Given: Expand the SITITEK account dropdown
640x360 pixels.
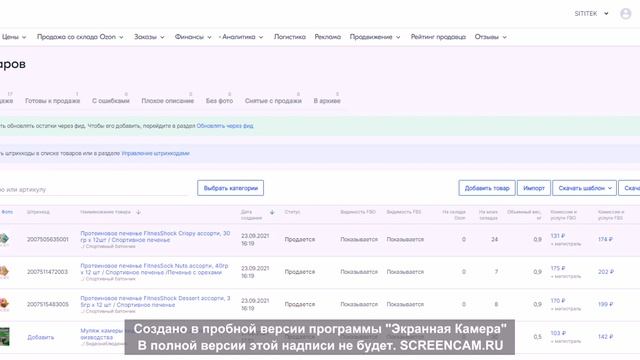Looking at the screenshot, I should [591, 13].
